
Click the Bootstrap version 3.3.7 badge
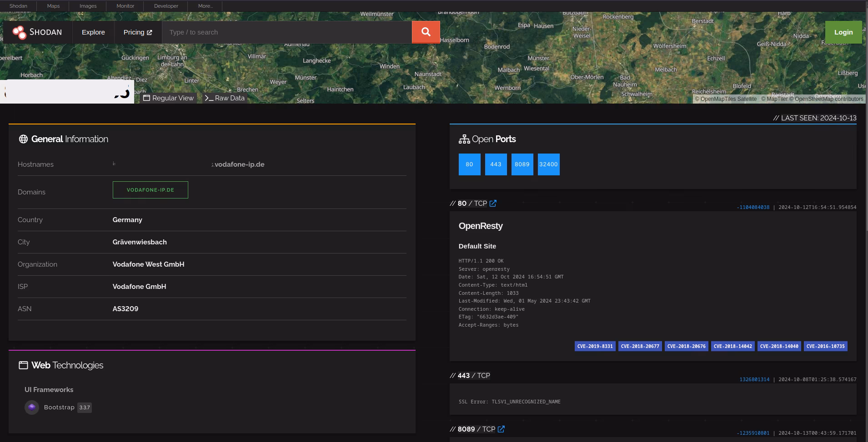(85, 407)
